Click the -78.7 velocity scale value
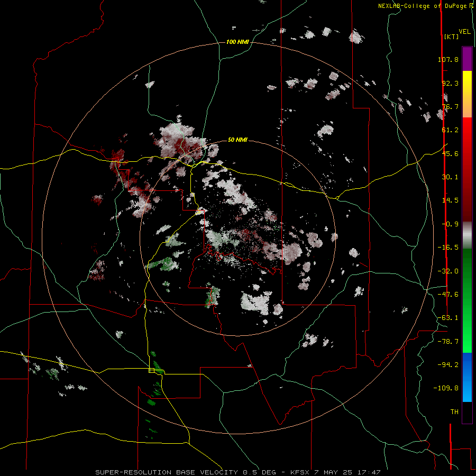The width and height of the screenshot is (476, 476). [448, 342]
